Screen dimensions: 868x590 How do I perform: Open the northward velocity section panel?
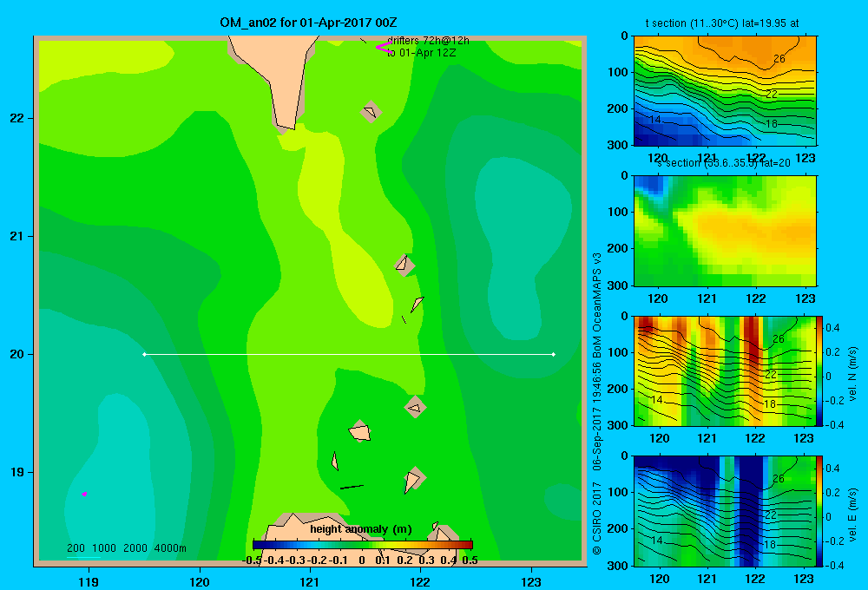tap(725, 370)
